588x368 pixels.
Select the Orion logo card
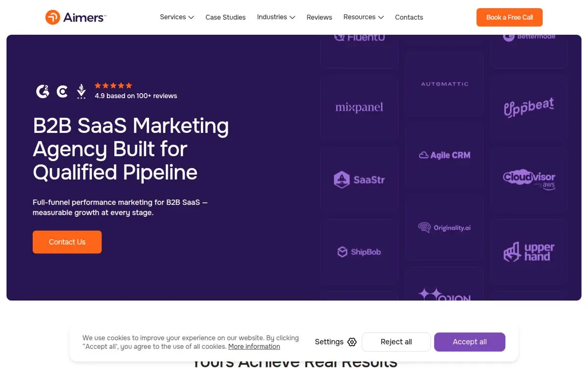coord(444,285)
